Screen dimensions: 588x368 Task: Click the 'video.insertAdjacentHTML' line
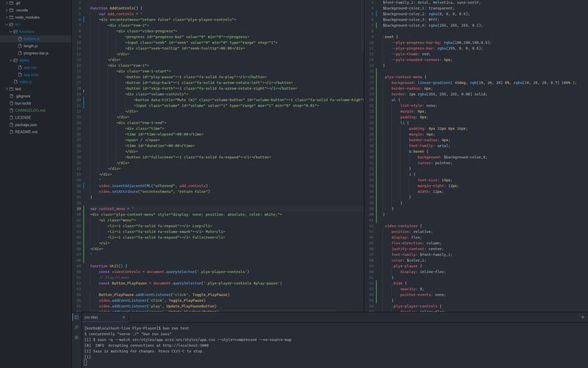(x=154, y=185)
